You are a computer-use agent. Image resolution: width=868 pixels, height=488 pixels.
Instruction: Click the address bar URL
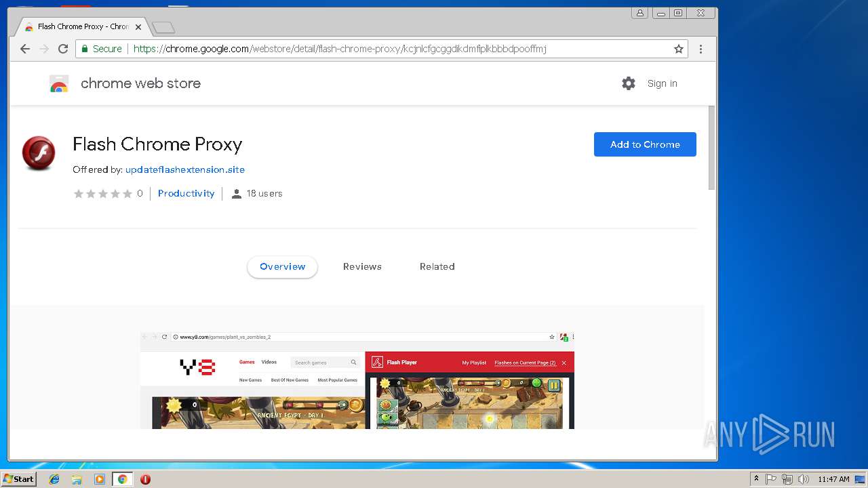point(340,49)
